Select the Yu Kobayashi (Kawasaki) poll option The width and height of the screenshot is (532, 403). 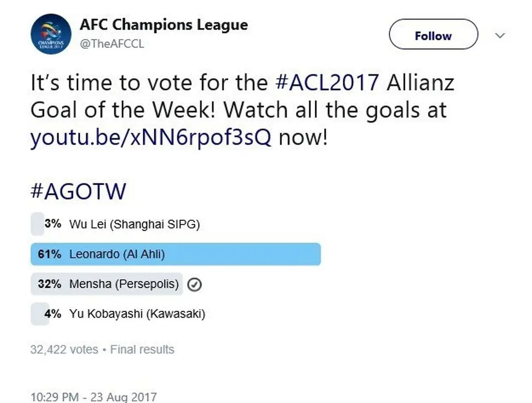(x=137, y=314)
